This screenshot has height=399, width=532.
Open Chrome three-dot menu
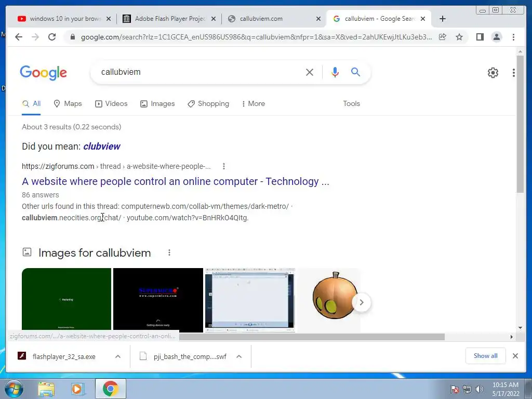point(513,37)
